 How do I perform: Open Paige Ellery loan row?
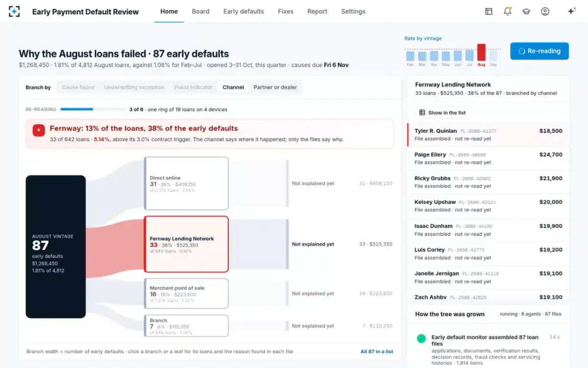(489, 158)
